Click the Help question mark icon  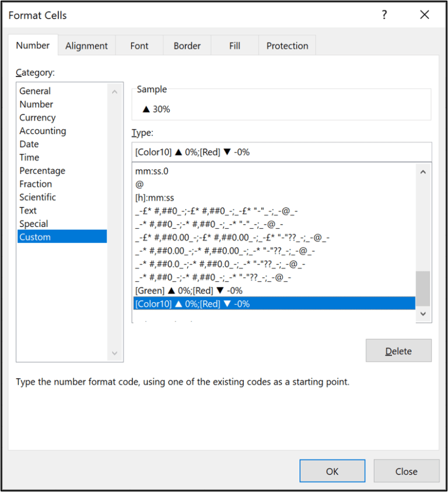[384, 15]
